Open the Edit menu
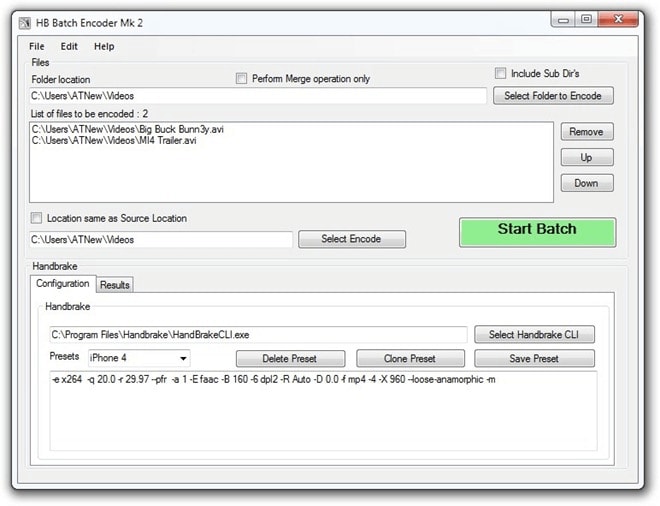Image resolution: width=660 pixels, height=506 pixels. coord(69,46)
